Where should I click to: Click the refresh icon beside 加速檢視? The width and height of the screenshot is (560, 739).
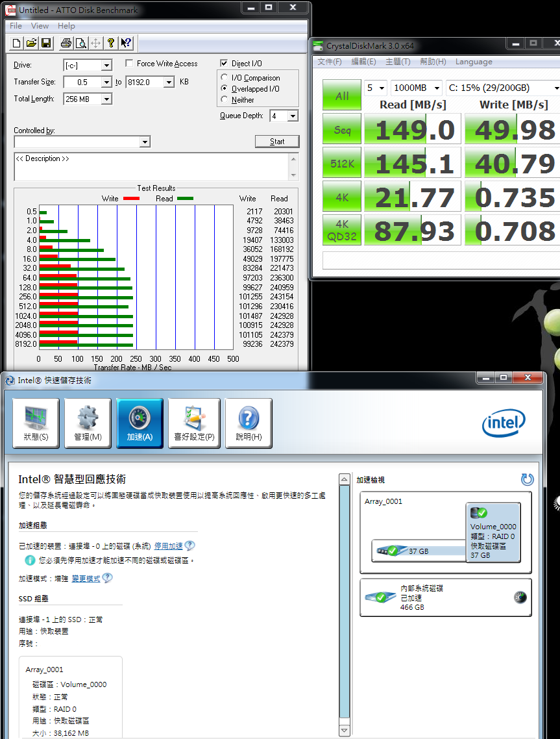527,479
